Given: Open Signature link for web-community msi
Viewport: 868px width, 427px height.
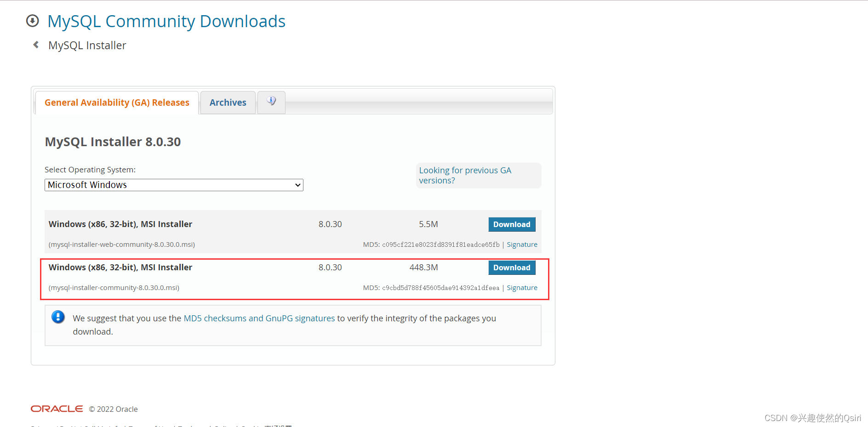Looking at the screenshot, I should pyautogui.click(x=522, y=245).
